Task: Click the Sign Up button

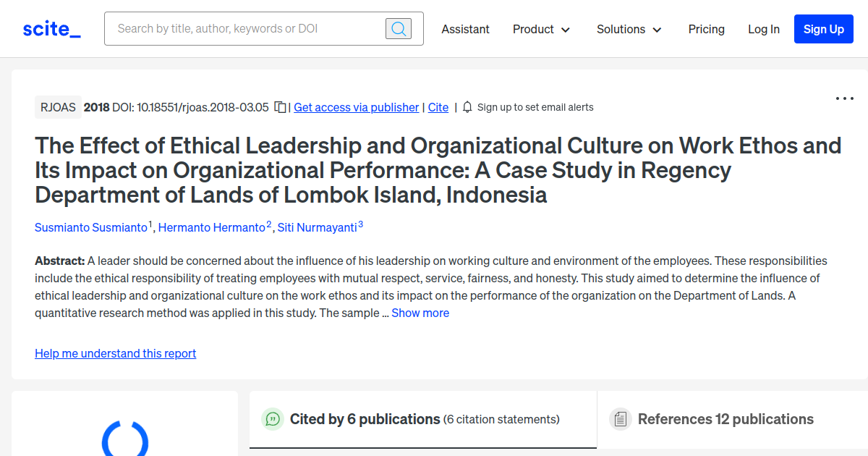Action: pos(823,29)
